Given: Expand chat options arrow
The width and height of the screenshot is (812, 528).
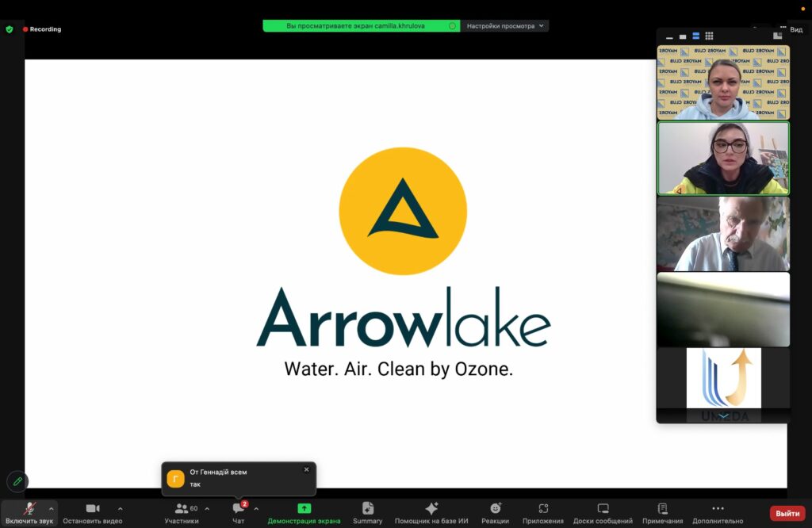Looking at the screenshot, I should click(x=256, y=509).
